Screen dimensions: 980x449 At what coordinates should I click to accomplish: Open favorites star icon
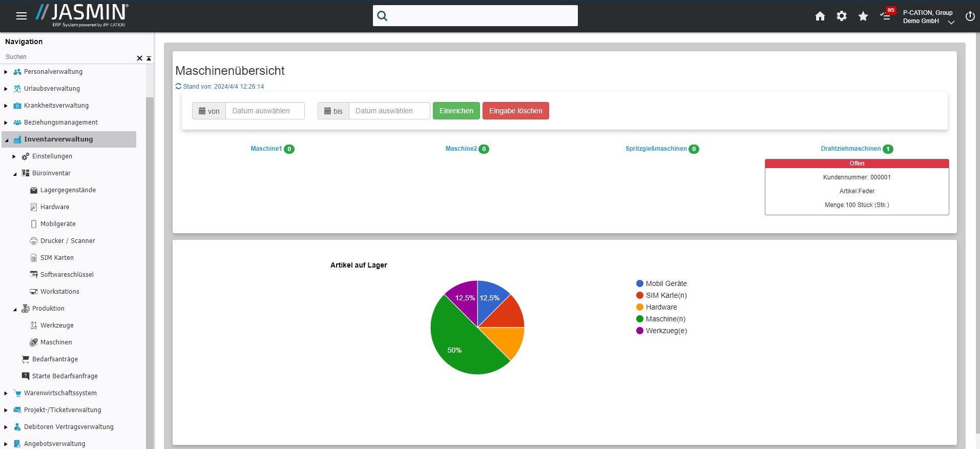863,16
